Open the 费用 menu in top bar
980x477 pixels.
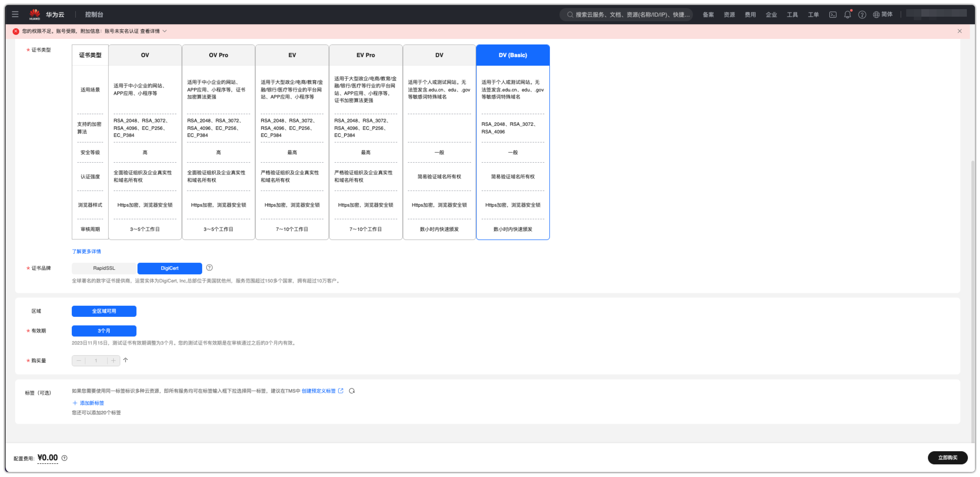(750, 15)
